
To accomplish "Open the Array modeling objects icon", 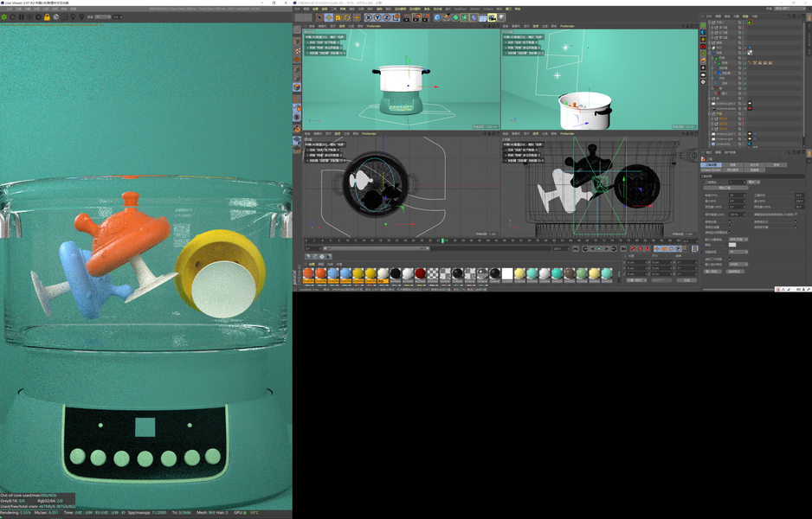I will coord(465,17).
